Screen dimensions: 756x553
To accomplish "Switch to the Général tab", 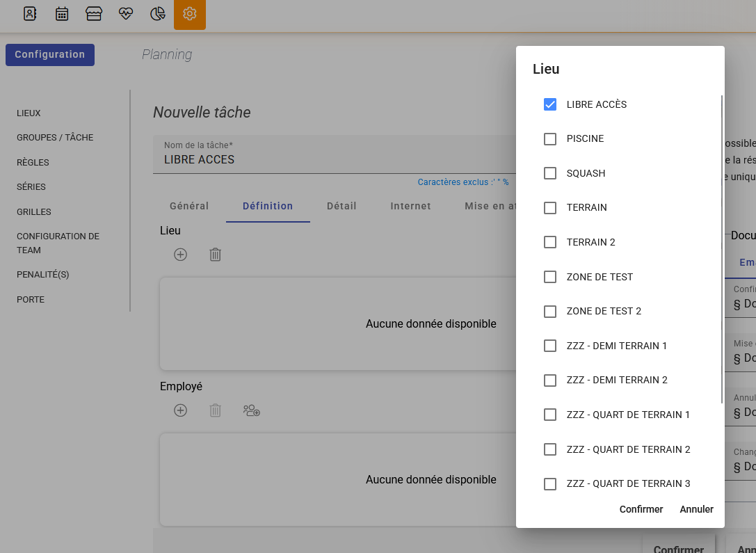I will click(189, 206).
